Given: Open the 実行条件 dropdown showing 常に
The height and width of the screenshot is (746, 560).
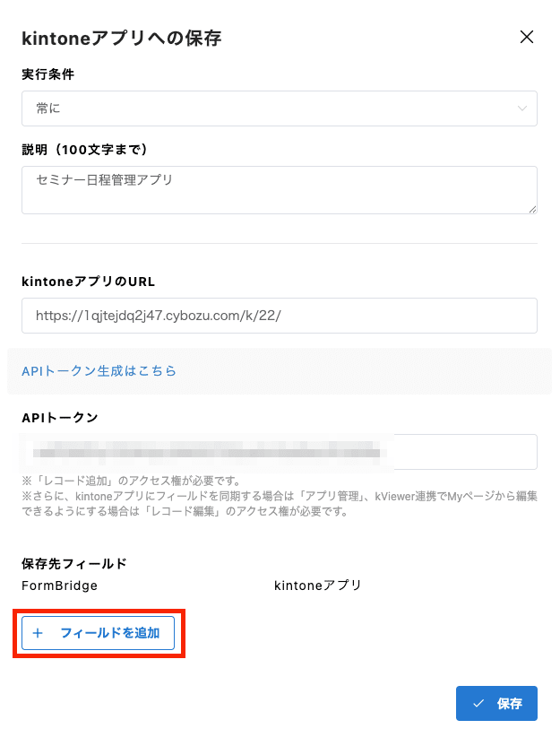Looking at the screenshot, I should pyautogui.click(x=269, y=108).
